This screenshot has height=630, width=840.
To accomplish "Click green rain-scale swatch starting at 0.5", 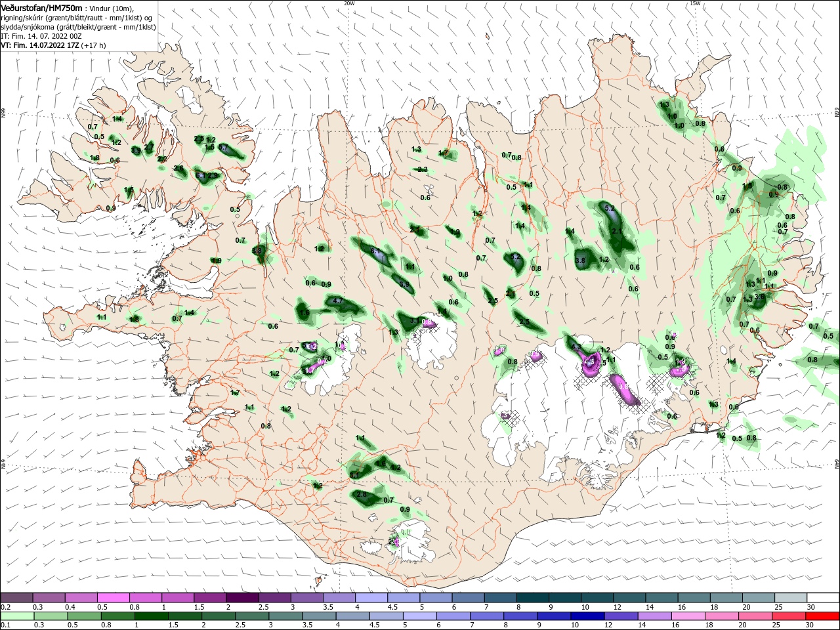I will click(x=85, y=616).
